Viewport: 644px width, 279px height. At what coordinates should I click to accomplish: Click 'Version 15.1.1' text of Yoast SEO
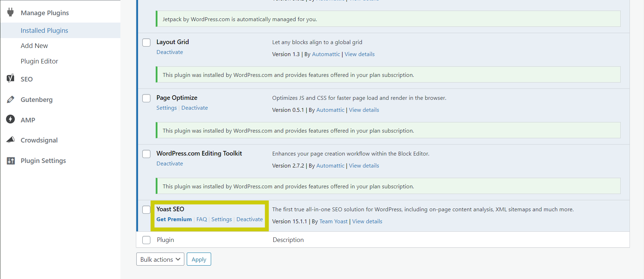(290, 221)
